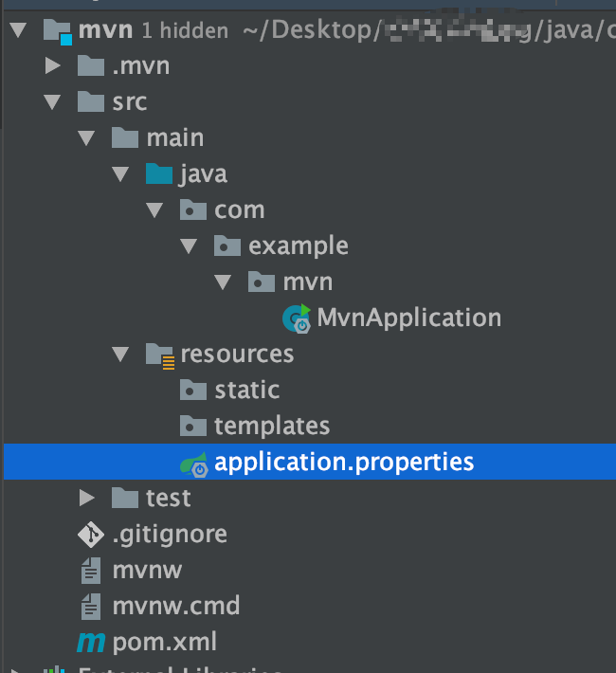The height and width of the screenshot is (673, 616).
Task: Click the .gitignore git file icon
Action: coord(91,535)
